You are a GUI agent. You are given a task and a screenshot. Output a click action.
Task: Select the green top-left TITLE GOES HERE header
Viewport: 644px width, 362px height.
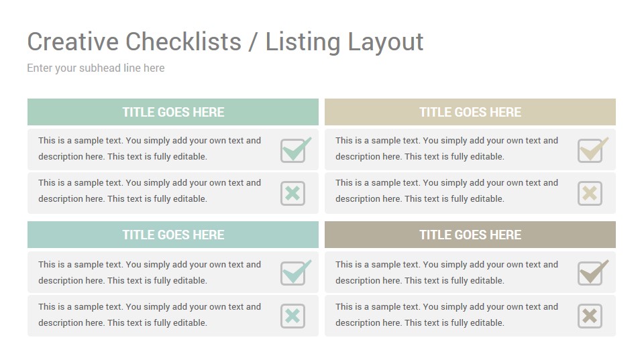click(173, 112)
